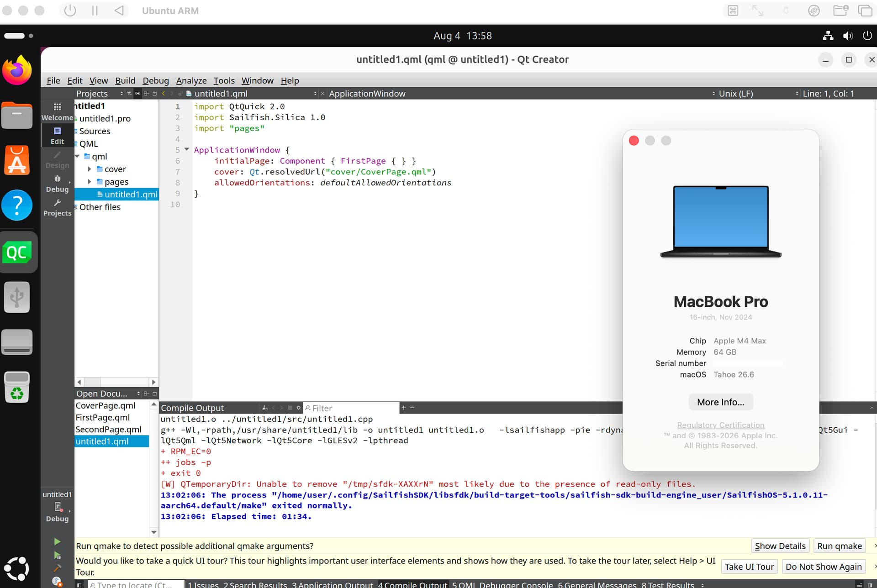Click the Show Details button
The height and width of the screenshot is (588, 877).
[780, 546]
